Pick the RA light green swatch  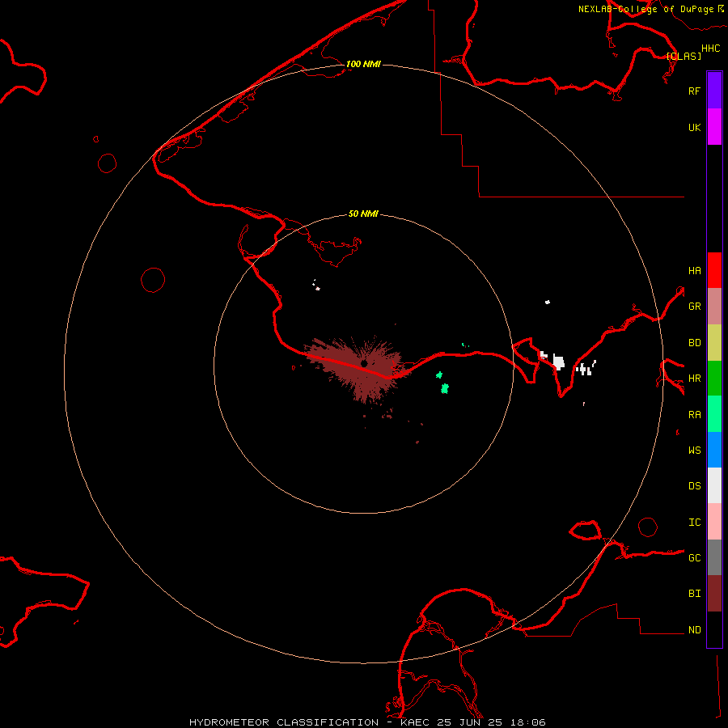click(714, 414)
